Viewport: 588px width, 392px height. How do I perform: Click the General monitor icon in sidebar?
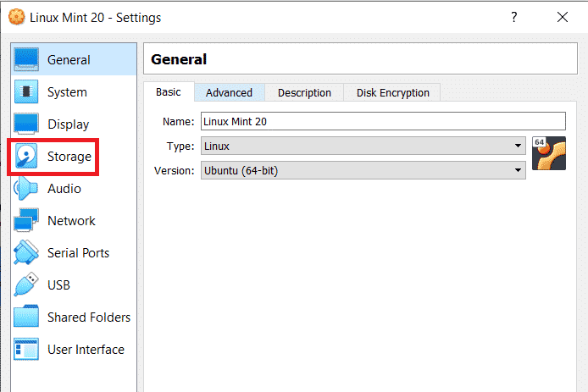point(27,60)
